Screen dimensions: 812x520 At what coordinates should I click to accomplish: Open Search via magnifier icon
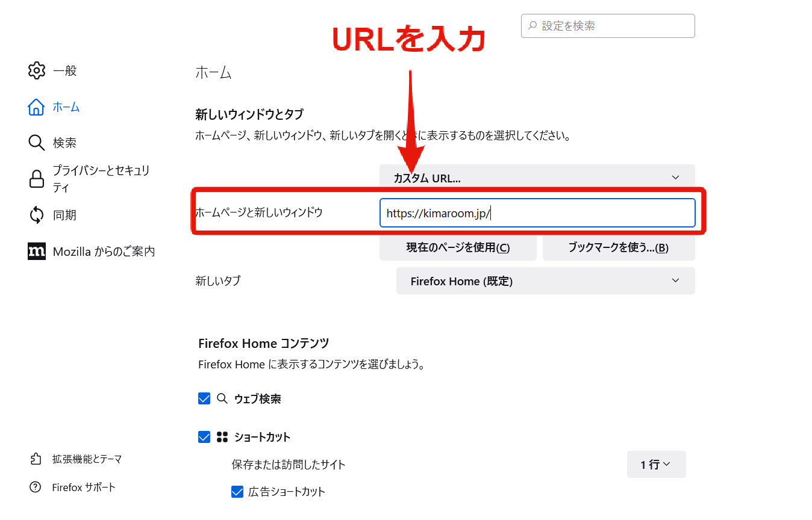click(37, 143)
